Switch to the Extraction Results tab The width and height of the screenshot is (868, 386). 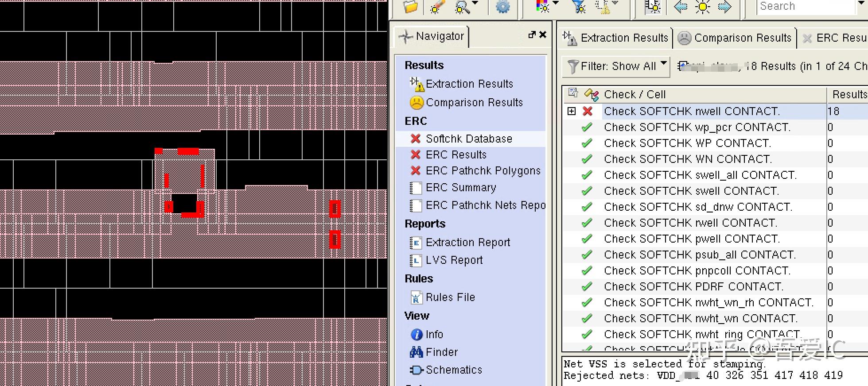615,38
